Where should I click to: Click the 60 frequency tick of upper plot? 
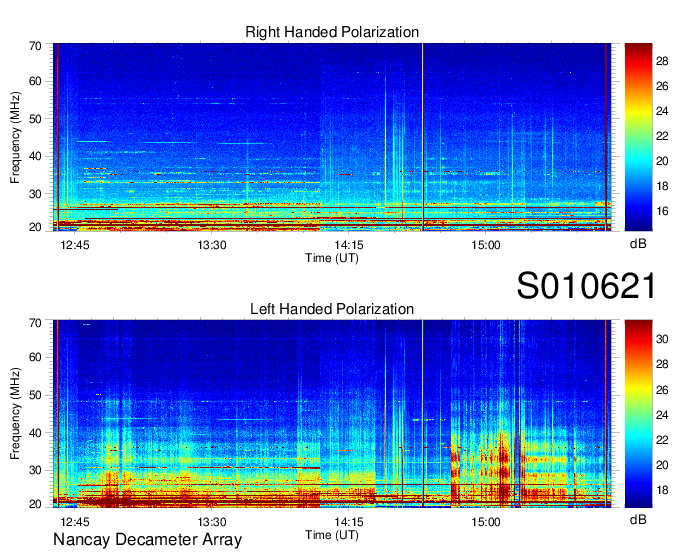click(35, 81)
